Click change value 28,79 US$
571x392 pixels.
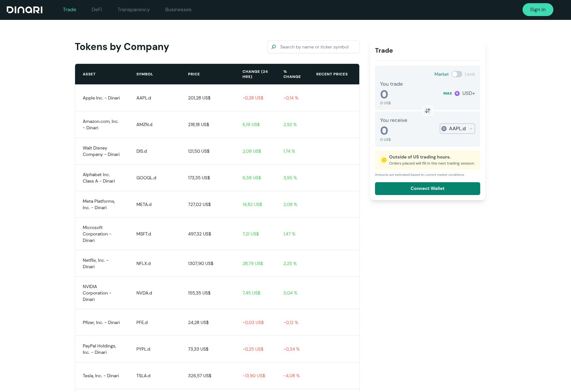point(253,263)
